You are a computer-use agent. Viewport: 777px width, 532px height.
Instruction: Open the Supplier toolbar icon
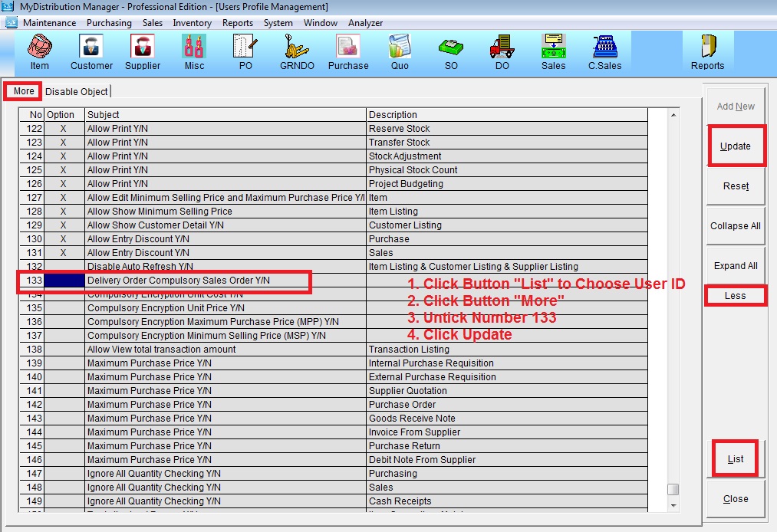pos(143,52)
